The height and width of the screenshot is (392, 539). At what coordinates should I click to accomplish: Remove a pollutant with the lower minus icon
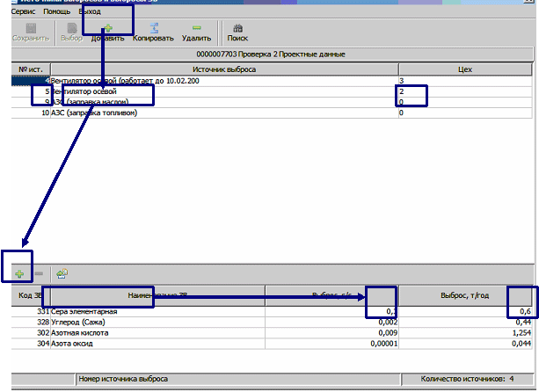pyautogui.click(x=38, y=274)
